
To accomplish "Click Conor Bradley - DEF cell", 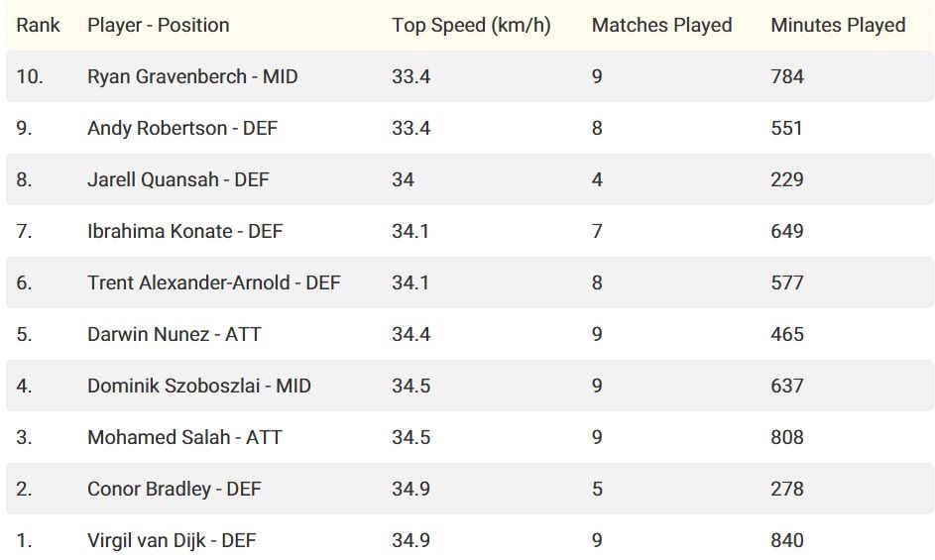I will tap(175, 489).
